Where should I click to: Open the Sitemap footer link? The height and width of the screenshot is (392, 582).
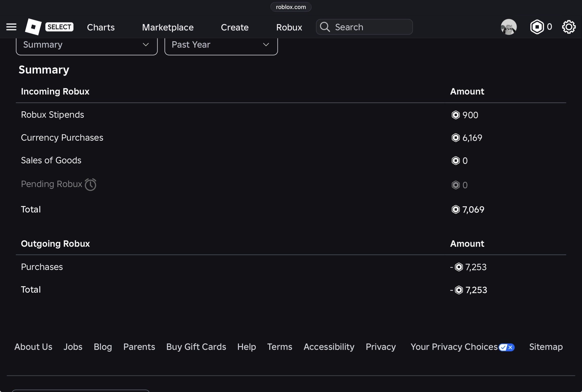546,347
